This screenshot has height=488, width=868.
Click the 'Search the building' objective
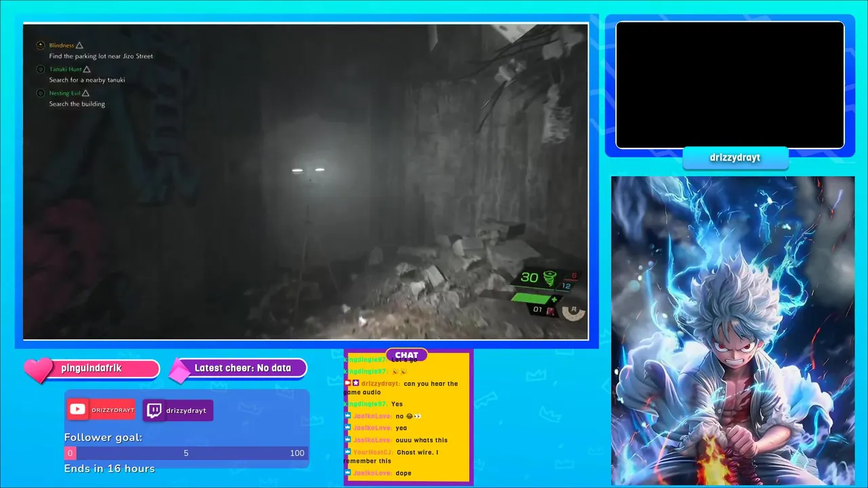[77, 104]
